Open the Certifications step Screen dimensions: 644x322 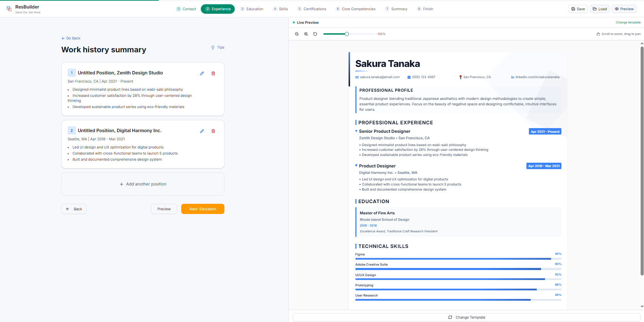tap(311, 9)
